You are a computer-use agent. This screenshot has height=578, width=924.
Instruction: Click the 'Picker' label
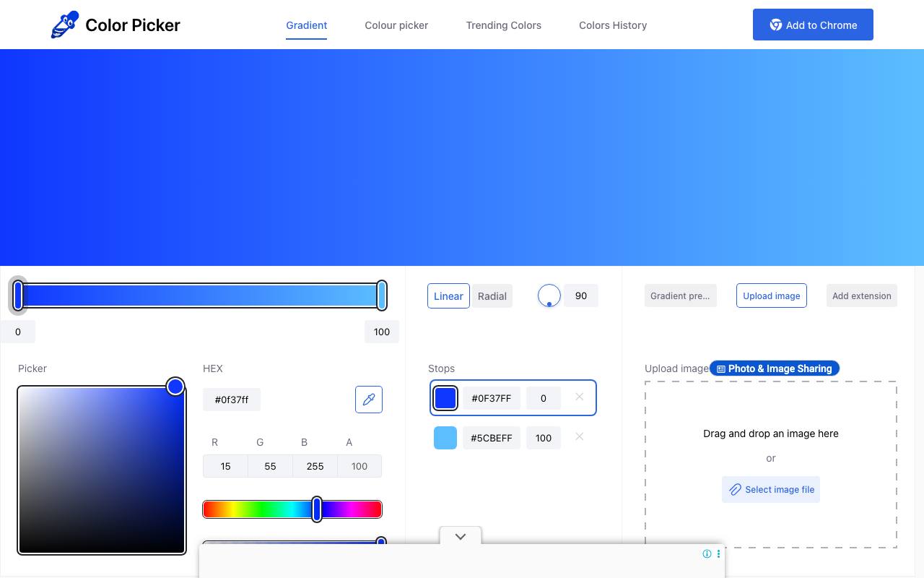click(x=32, y=368)
